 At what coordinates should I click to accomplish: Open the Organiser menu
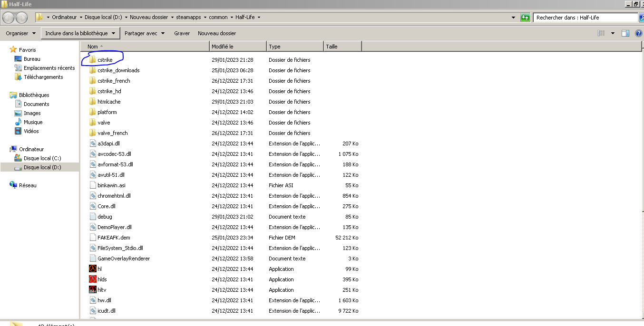coord(20,33)
